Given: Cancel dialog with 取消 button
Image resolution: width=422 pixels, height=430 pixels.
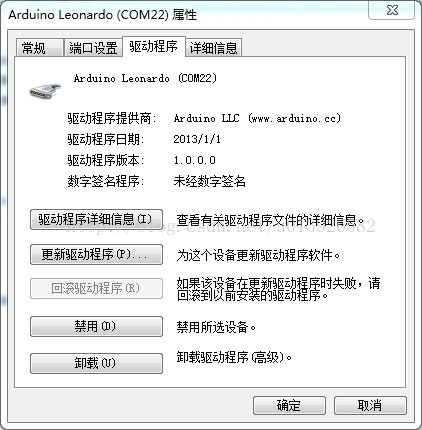Looking at the screenshot, I should pos(370,406).
